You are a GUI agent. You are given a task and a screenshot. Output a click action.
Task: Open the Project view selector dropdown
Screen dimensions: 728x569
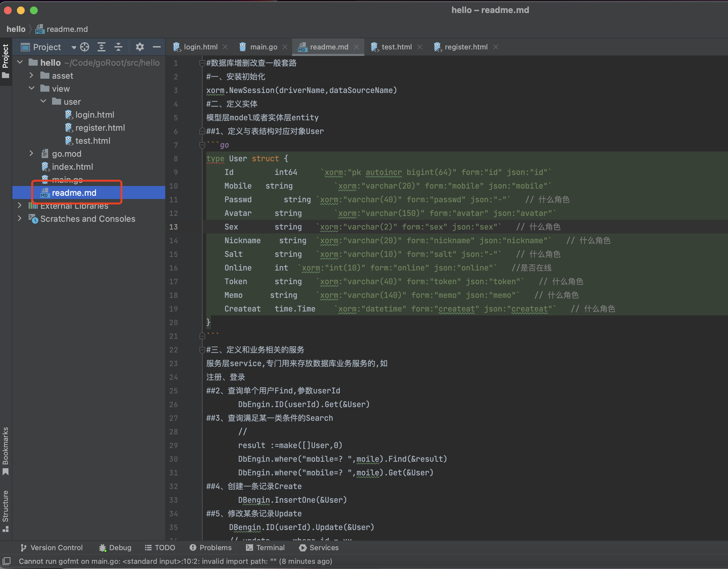pyautogui.click(x=74, y=47)
